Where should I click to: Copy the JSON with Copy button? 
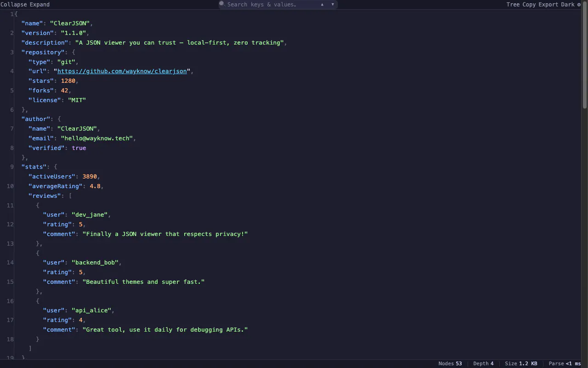tap(529, 5)
